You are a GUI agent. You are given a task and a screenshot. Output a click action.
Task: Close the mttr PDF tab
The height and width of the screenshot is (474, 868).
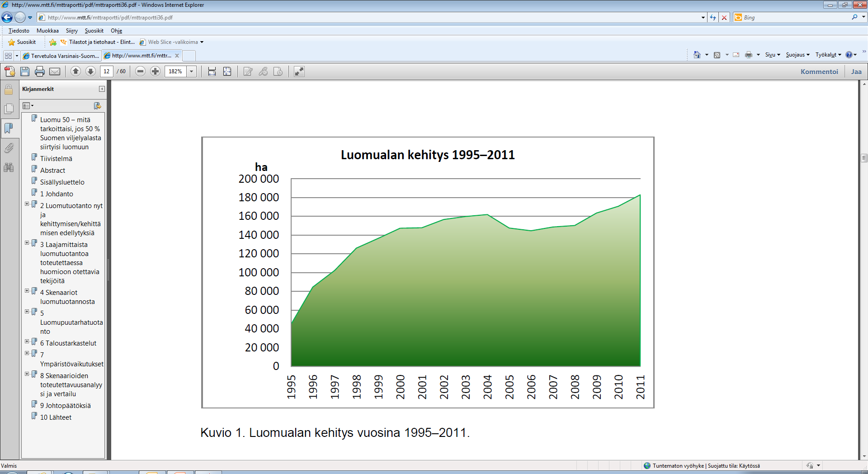point(177,56)
